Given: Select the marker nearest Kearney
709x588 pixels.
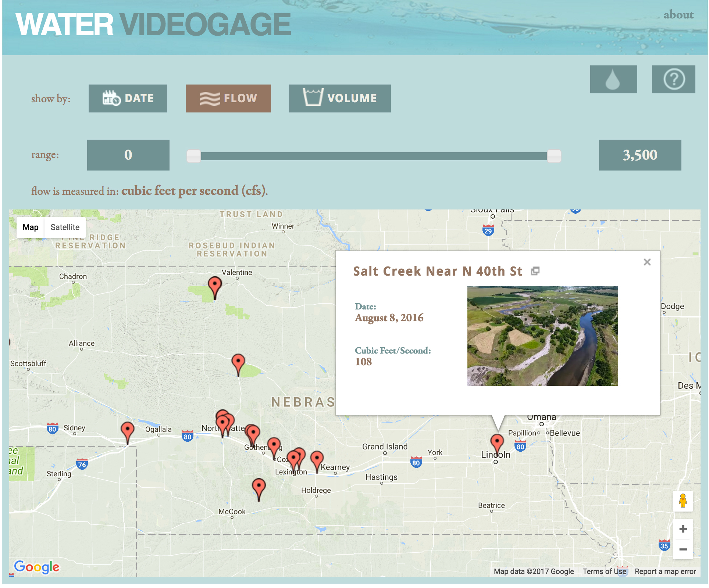Looking at the screenshot, I should pyautogui.click(x=317, y=462).
